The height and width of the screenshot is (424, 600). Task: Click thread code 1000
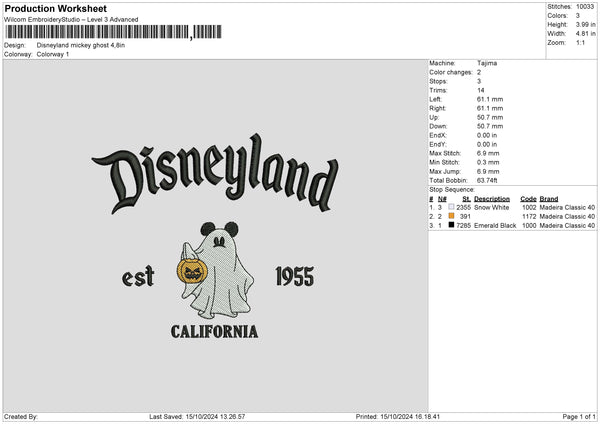click(529, 226)
